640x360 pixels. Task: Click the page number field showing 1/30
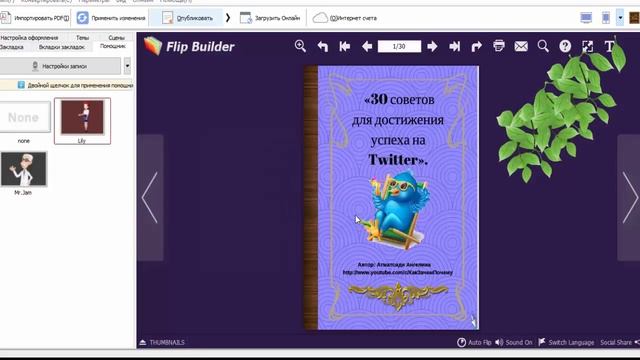click(399, 46)
